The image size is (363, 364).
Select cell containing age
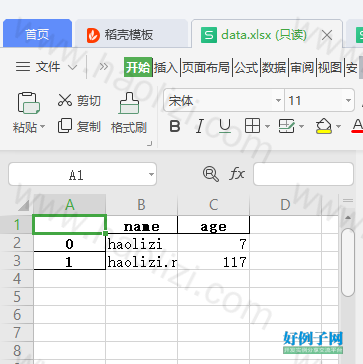coord(213,225)
